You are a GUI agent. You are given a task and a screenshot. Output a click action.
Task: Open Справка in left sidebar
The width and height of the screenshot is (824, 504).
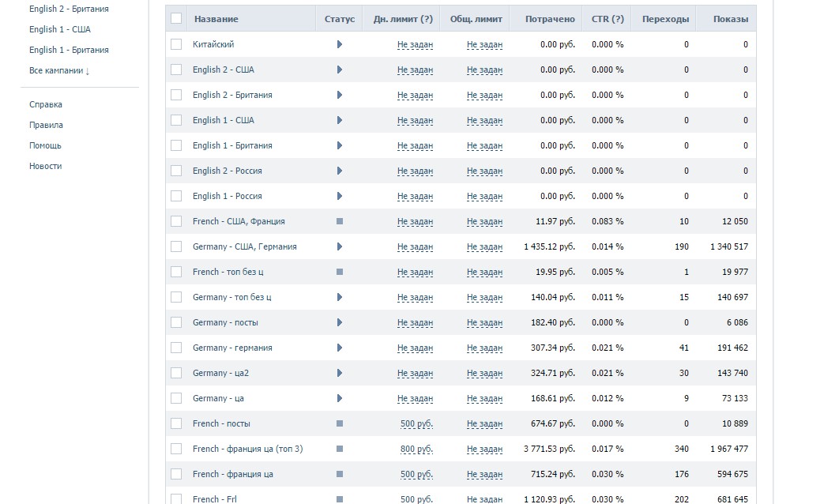click(x=46, y=104)
